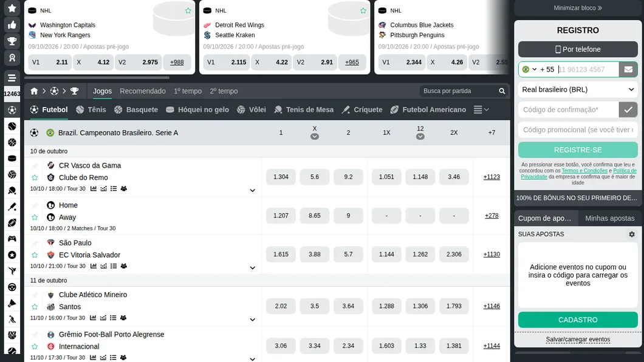Viewport: 644px width, 362px height.
Task: Open the trophy icon in left sidebar
Action: [12, 41]
